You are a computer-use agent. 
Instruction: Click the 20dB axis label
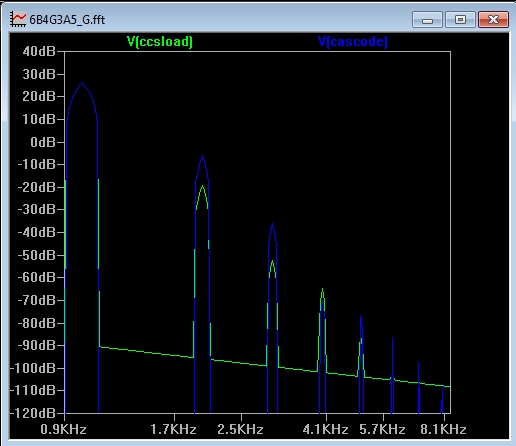click(39, 97)
